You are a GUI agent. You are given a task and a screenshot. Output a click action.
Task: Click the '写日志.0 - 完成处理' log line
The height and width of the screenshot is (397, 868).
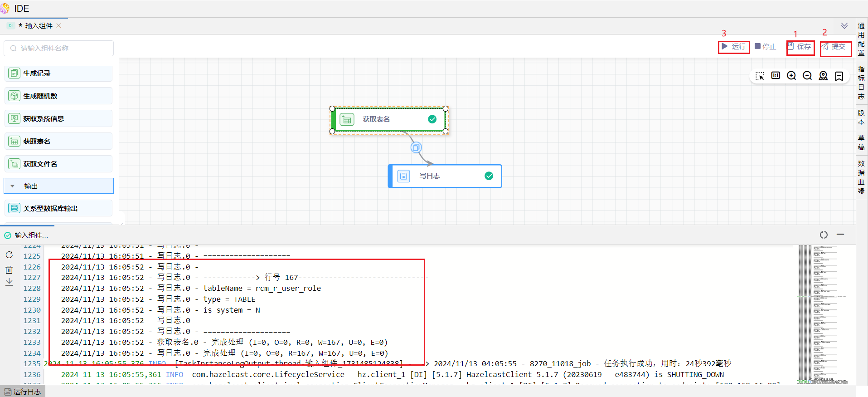click(x=224, y=353)
